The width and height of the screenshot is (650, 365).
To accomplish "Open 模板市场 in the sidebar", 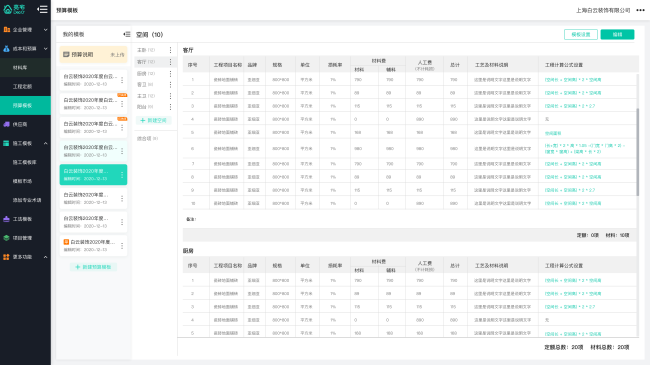I will tap(25, 181).
